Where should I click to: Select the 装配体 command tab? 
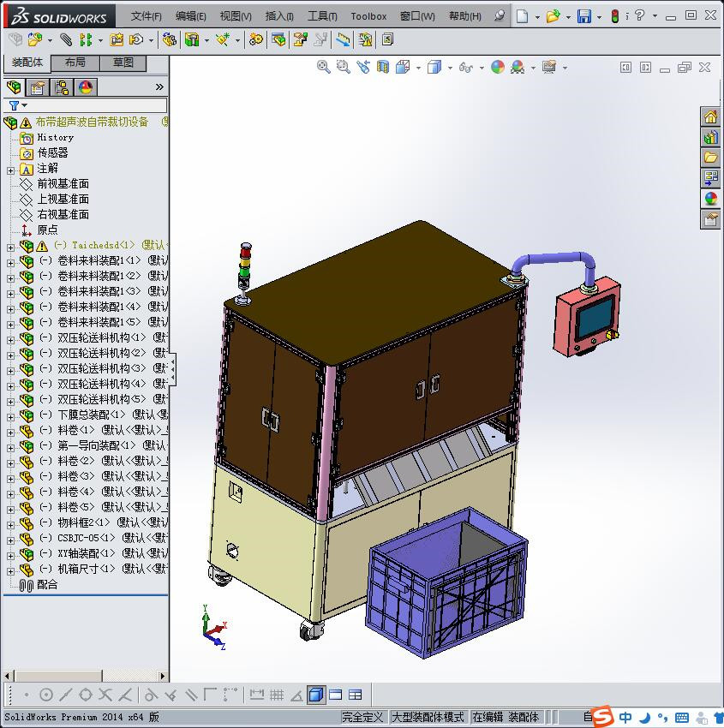point(27,63)
